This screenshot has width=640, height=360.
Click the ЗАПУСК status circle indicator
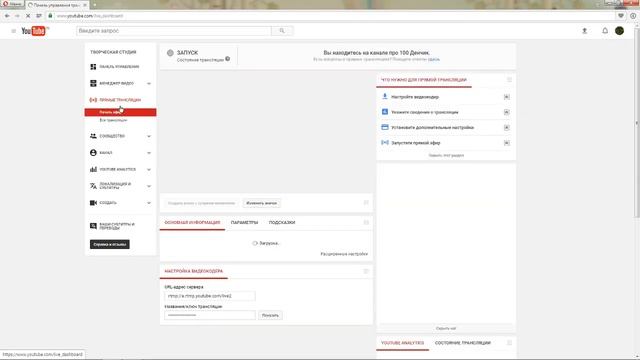coord(170,53)
